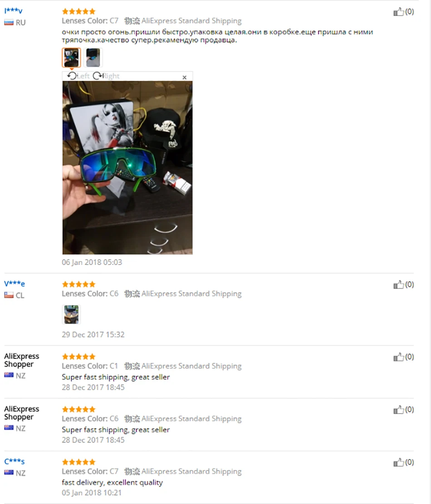Screen dimensions: 431x504
Task: Open reviewer C***s's profile
Action: (x=14, y=461)
